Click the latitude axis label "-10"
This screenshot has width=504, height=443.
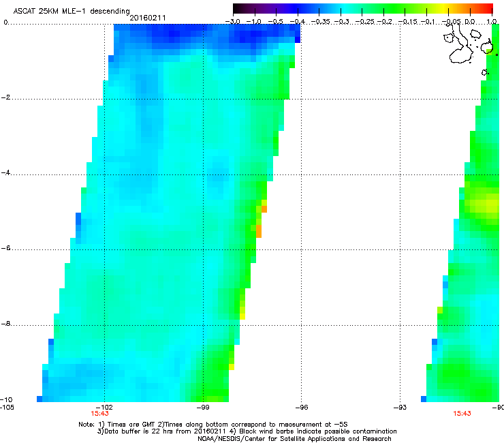pyautogui.click(x=6, y=399)
